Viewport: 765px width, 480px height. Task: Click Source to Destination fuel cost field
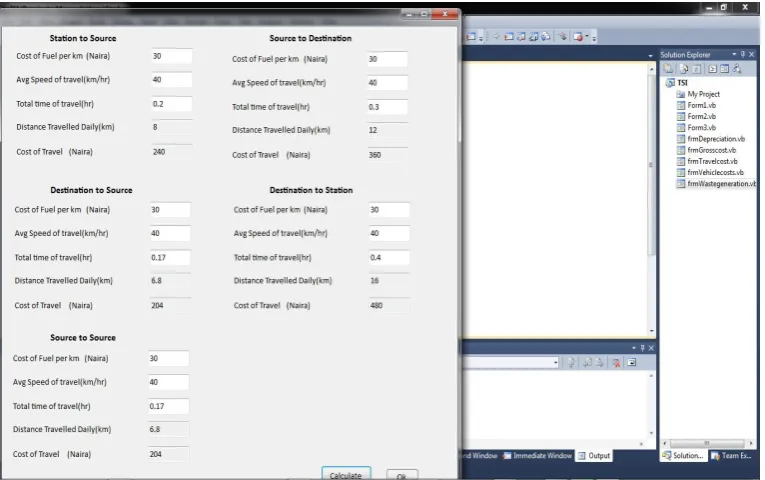pos(387,59)
